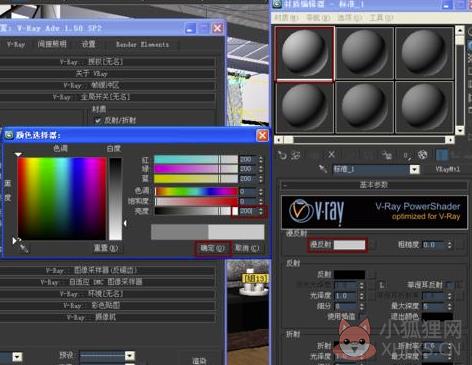Image resolution: width=472 pixels, height=365 pixels.
Task: Expand the V-Ray 图像采样器 rollout
Action: [x=107, y=270]
